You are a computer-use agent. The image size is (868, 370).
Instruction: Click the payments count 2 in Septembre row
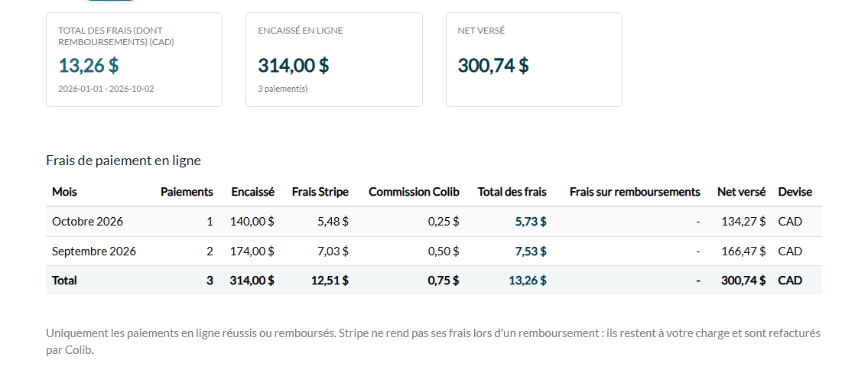point(210,251)
